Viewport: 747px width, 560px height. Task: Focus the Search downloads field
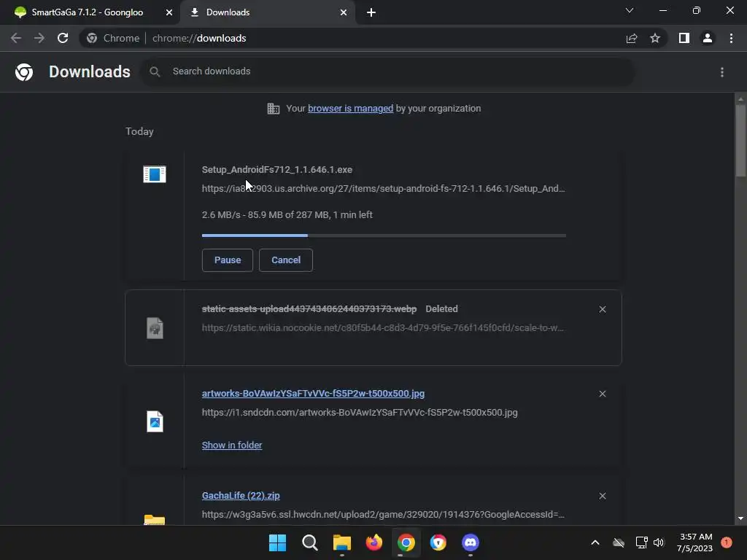click(388, 72)
